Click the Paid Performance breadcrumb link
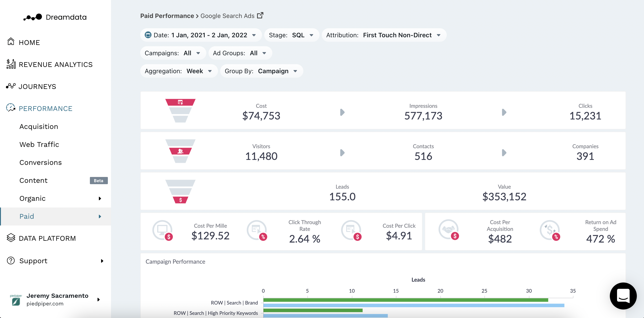The height and width of the screenshot is (318, 644). [x=167, y=16]
